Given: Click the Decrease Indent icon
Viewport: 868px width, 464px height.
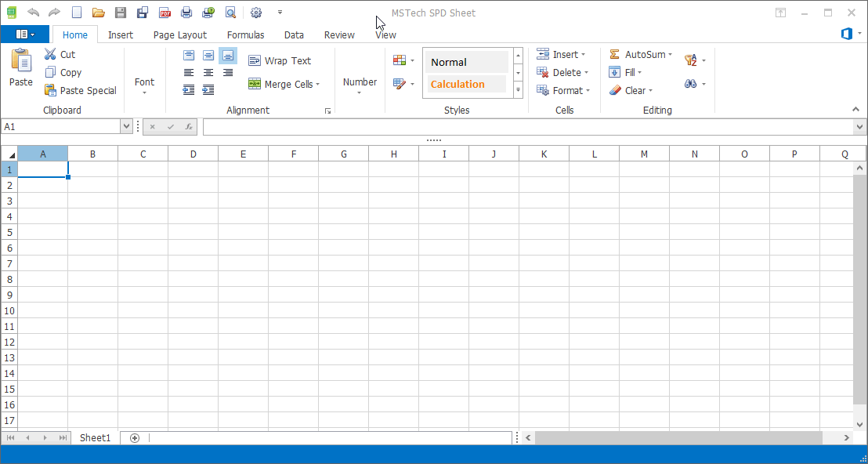Looking at the screenshot, I should click(189, 90).
